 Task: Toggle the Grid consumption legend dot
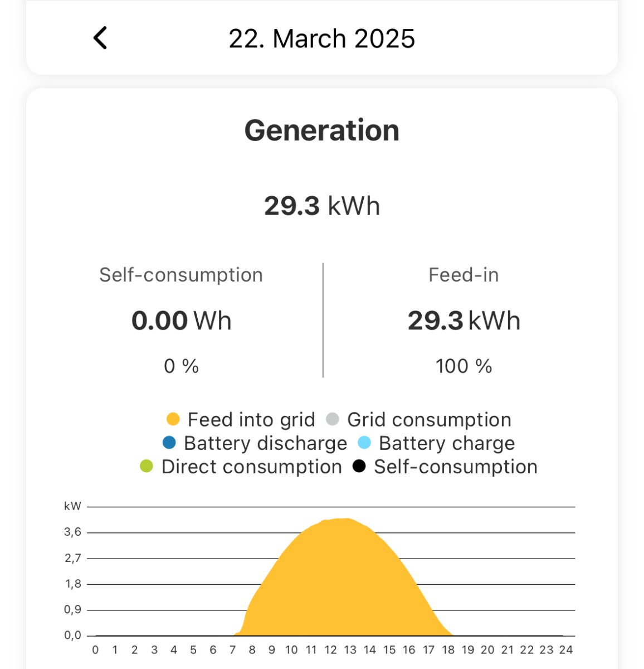click(333, 419)
